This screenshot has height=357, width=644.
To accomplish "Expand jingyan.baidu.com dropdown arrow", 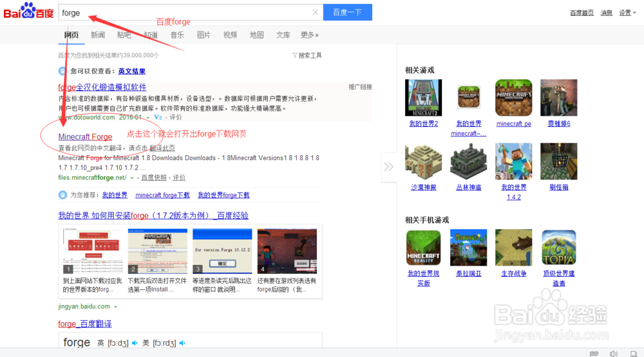I will point(115,307).
